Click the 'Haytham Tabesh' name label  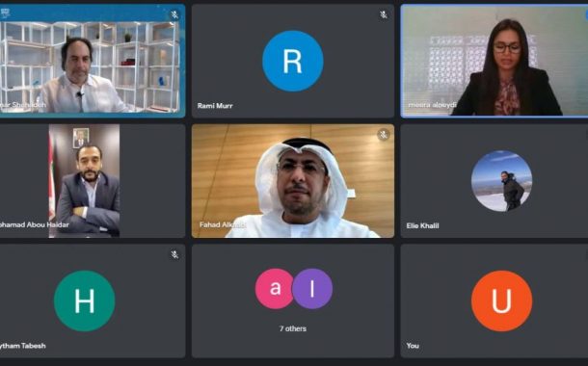tap(23, 346)
